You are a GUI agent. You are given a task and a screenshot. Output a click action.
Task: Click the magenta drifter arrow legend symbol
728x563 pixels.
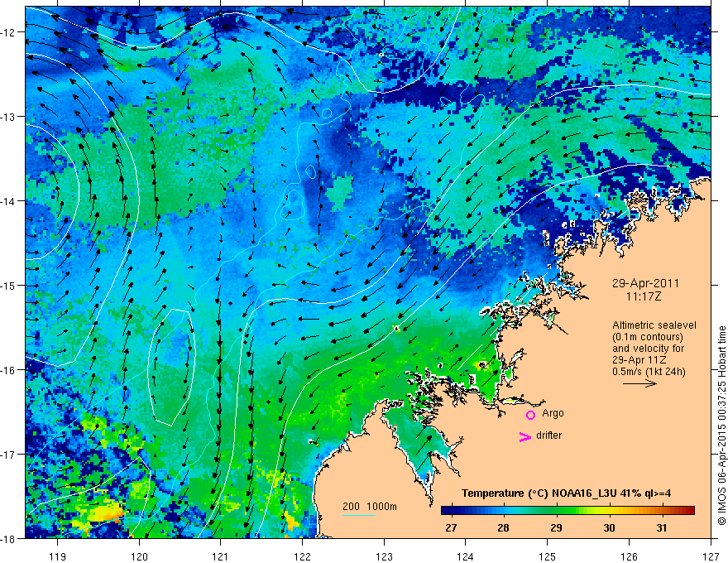tap(525, 436)
